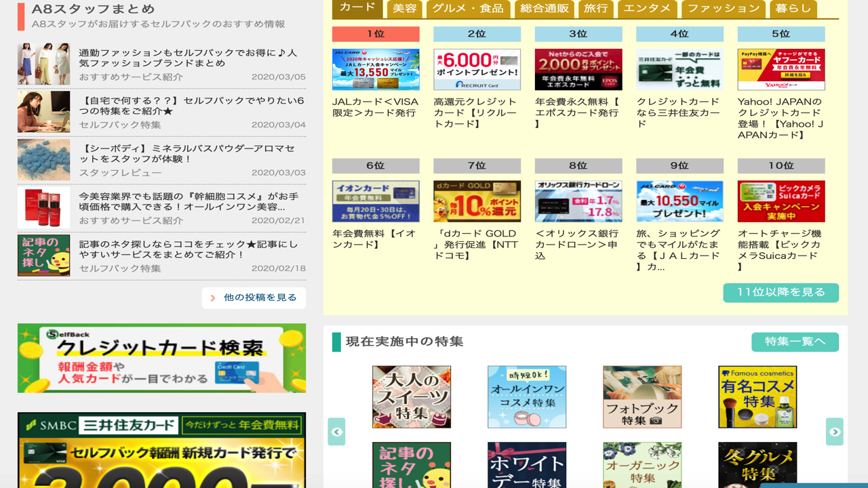
Task: Switch to the 美容 tab
Action: [405, 9]
